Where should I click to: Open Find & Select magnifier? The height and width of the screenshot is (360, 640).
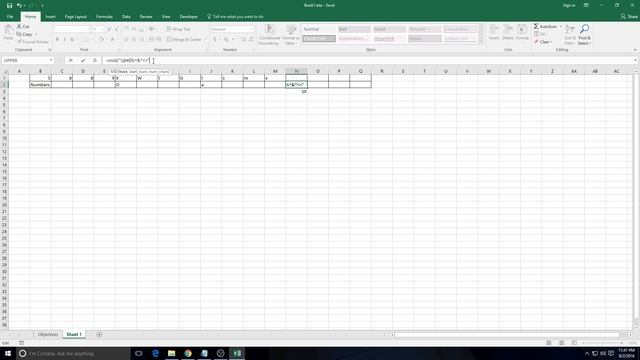pos(584,34)
